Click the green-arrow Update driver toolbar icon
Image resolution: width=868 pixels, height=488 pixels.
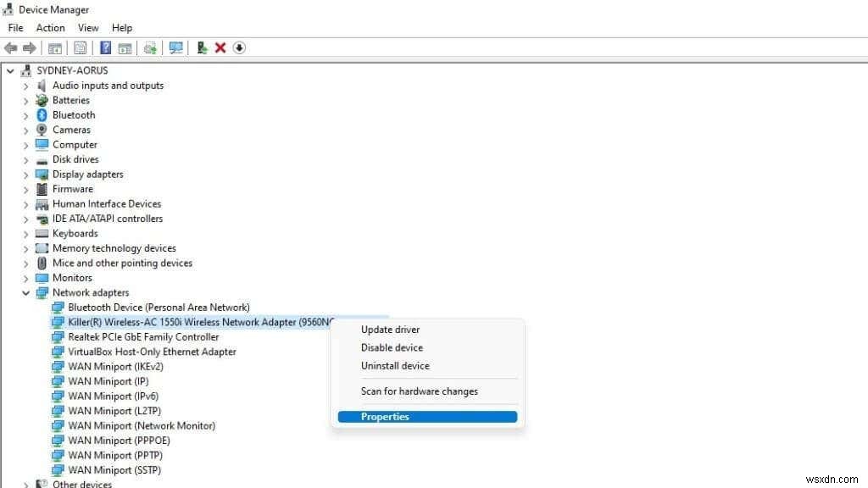coord(201,48)
